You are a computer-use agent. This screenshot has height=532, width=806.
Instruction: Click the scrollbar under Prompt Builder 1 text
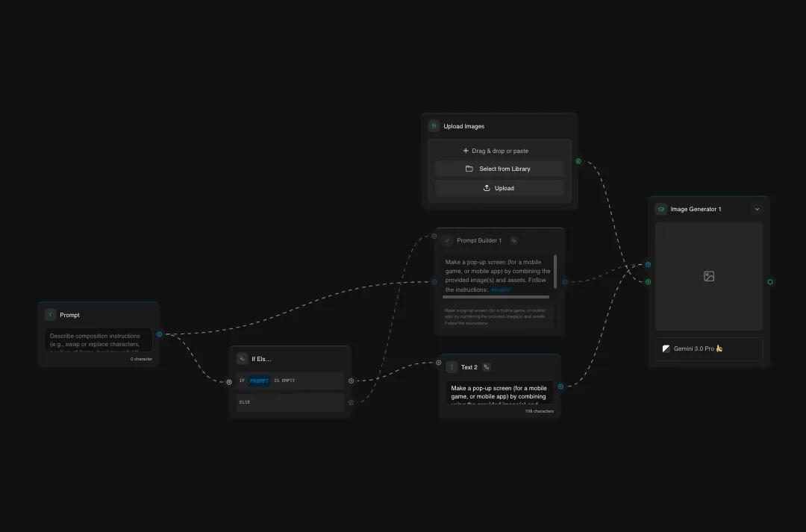496,297
